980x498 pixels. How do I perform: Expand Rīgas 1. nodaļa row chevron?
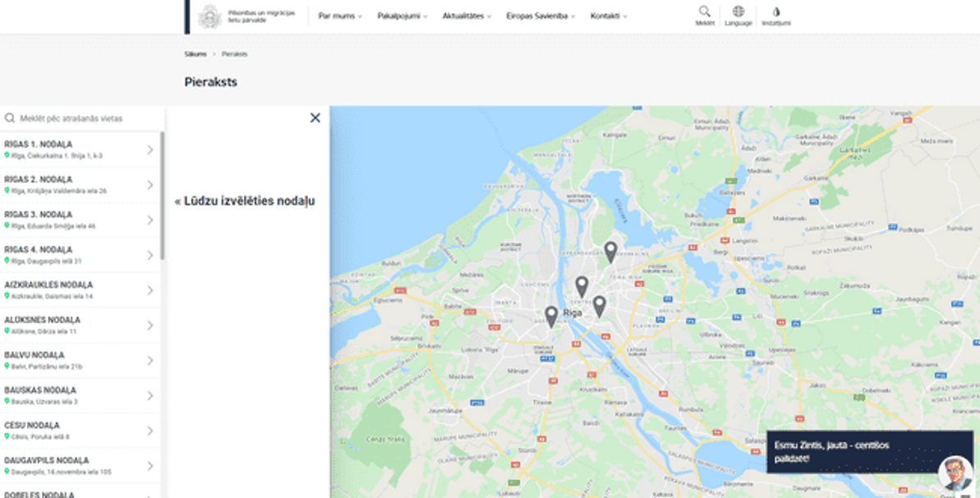(150, 150)
